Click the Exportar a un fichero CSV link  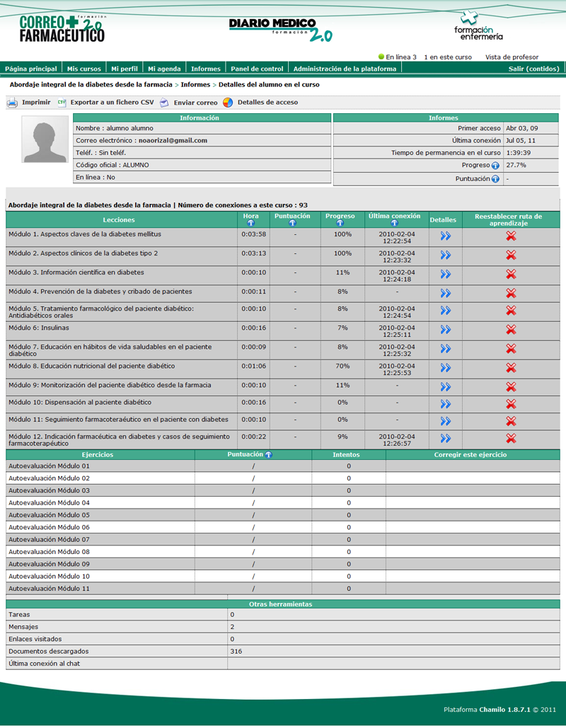pyautogui.click(x=112, y=103)
